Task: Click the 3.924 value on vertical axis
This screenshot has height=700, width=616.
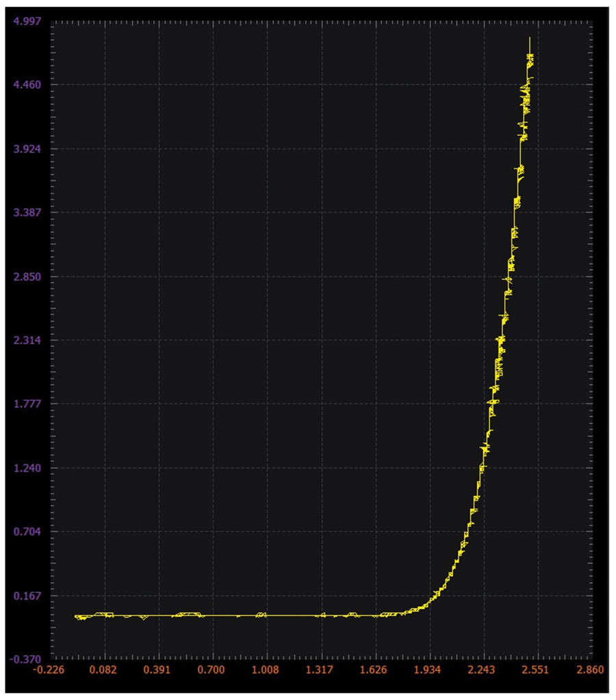Action: pos(27,148)
